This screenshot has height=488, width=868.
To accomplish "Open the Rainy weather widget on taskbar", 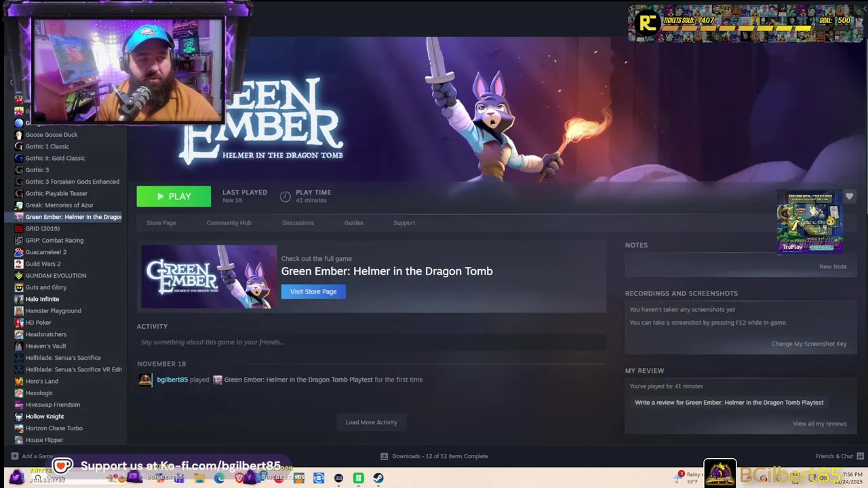I will 690,478.
